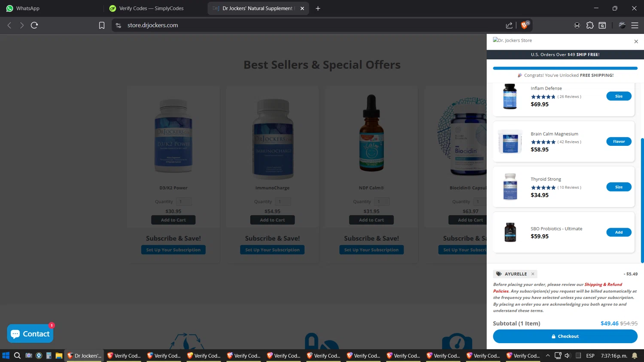Open the Brain Calm Magnesium product name

click(x=554, y=134)
